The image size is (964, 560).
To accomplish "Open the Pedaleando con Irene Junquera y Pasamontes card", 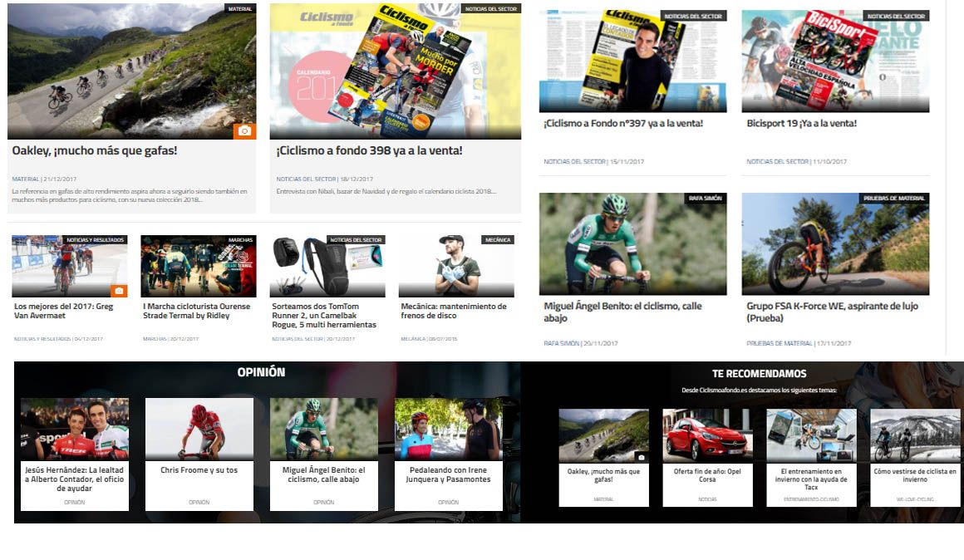I will coord(448,454).
